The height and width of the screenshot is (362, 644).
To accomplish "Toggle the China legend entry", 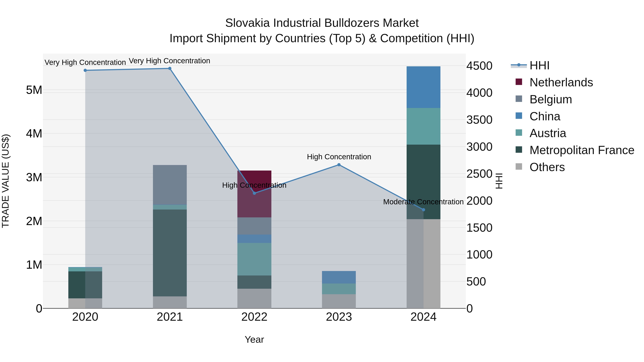I will pyautogui.click(x=538, y=116).
